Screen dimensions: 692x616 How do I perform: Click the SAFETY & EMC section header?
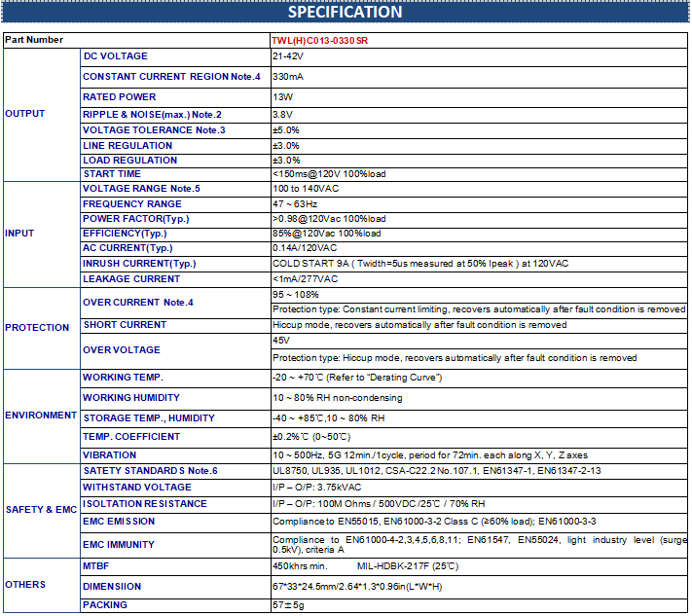[41, 510]
